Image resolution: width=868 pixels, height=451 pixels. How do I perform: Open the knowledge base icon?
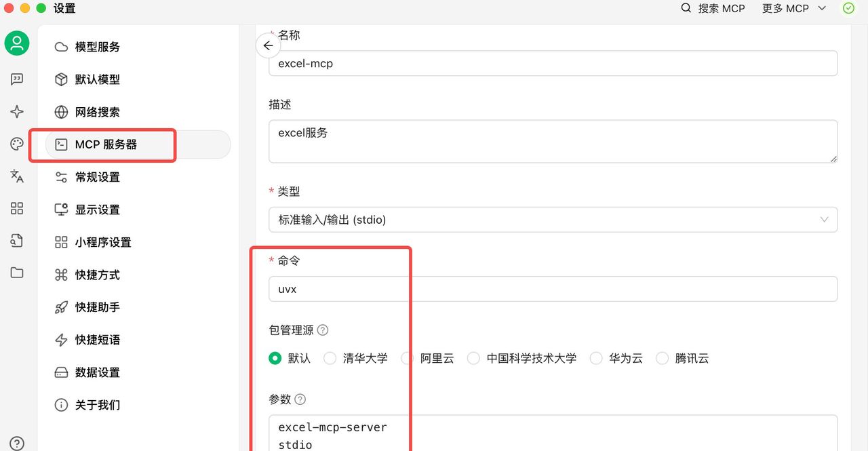pos(17,241)
